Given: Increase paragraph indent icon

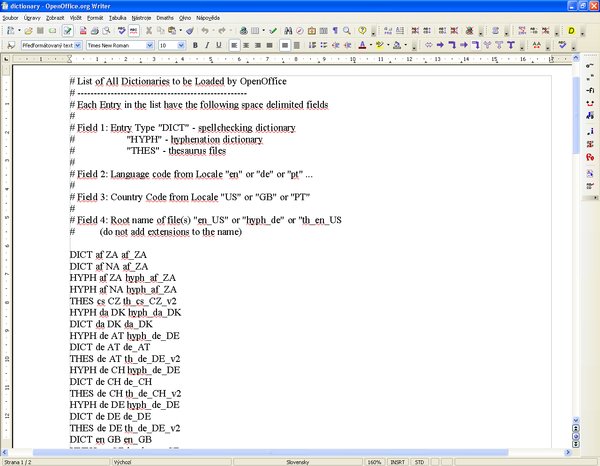Looking at the screenshot, I should click(348, 45).
